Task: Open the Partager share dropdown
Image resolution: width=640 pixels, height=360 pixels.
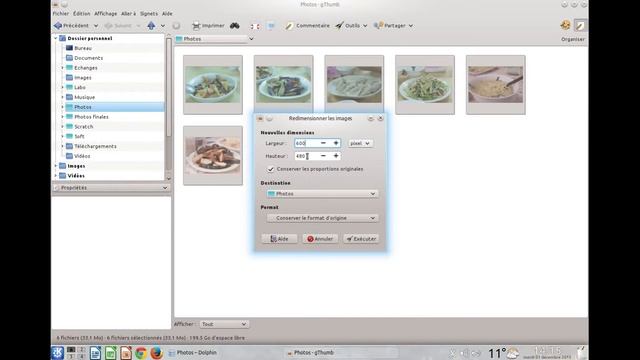Action: [x=393, y=26]
